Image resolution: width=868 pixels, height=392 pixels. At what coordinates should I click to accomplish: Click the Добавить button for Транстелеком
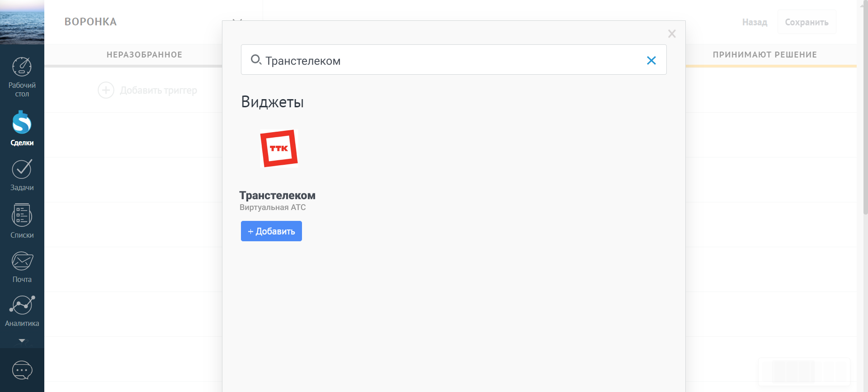(x=271, y=231)
